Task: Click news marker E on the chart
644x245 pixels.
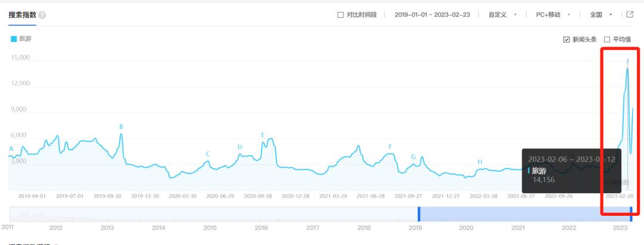Action: [x=263, y=135]
